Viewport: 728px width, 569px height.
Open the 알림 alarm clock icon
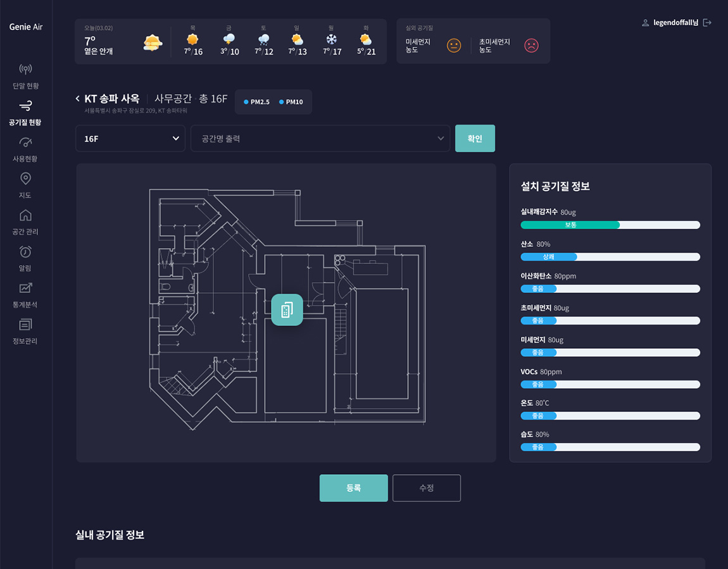(25, 252)
